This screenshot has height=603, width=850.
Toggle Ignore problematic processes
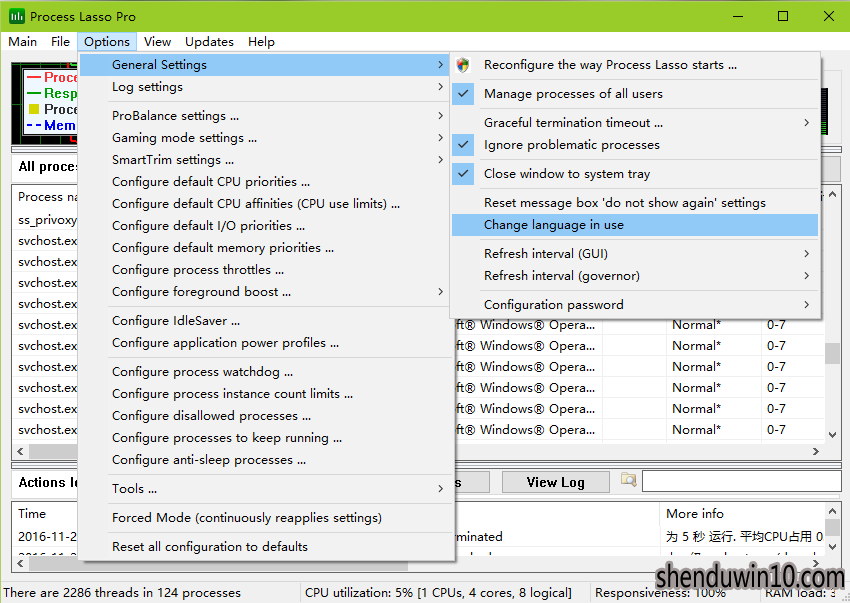[463, 145]
